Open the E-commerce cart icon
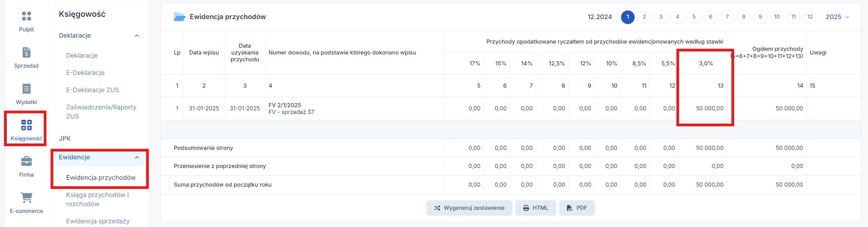 (26, 197)
